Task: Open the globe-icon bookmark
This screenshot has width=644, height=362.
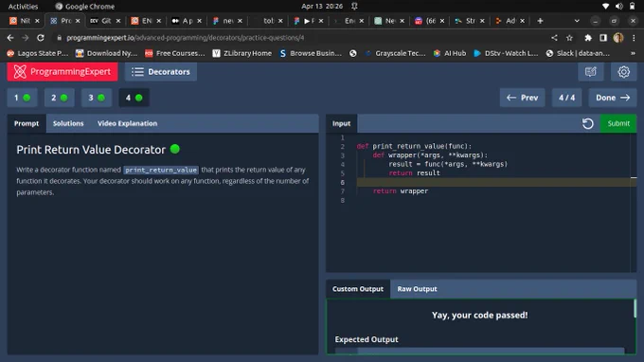Action: [x=353, y=53]
